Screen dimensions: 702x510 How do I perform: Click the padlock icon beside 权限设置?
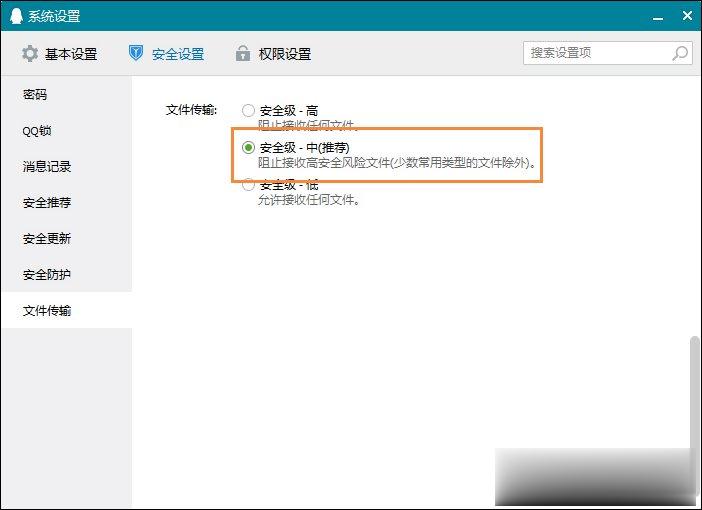pyautogui.click(x=243, y=53)
